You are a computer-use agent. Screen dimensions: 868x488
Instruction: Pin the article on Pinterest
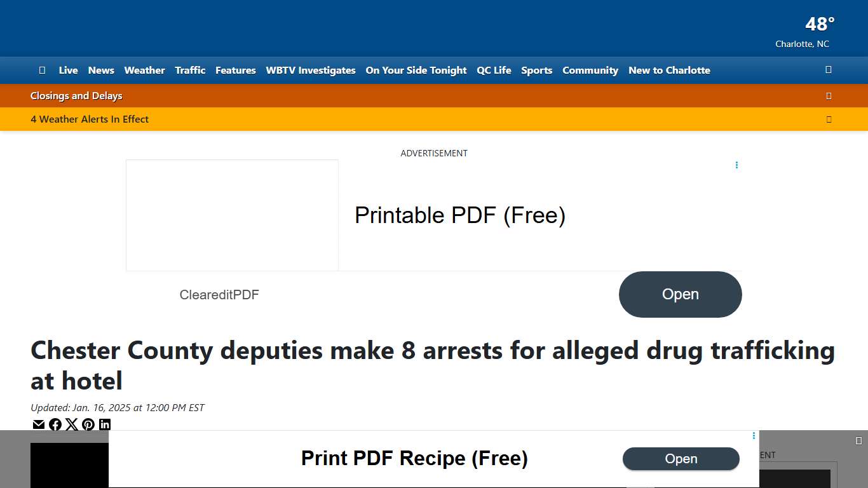[x=88, y=424]
